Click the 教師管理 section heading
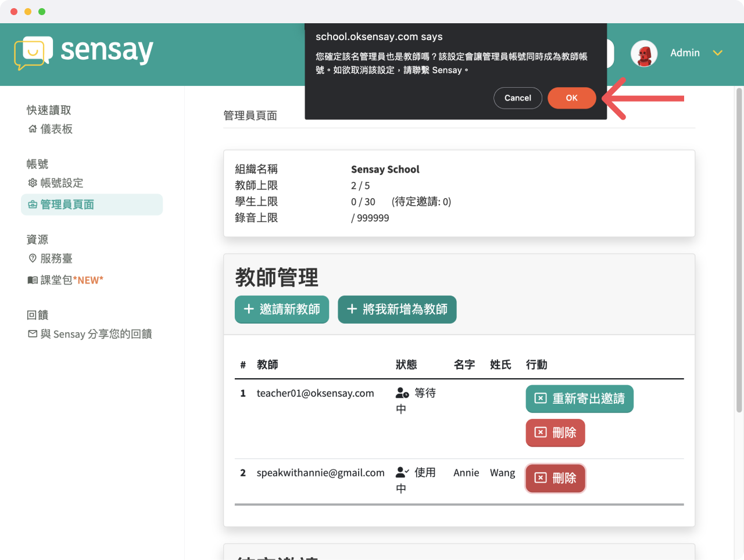 (x=277, y=278)
